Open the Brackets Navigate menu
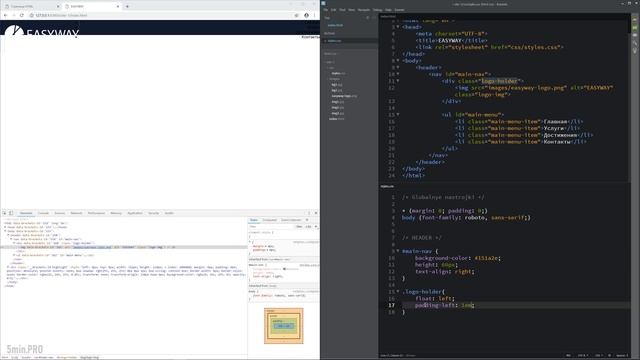Screen dimensions: 640x360 coord(364,10)
